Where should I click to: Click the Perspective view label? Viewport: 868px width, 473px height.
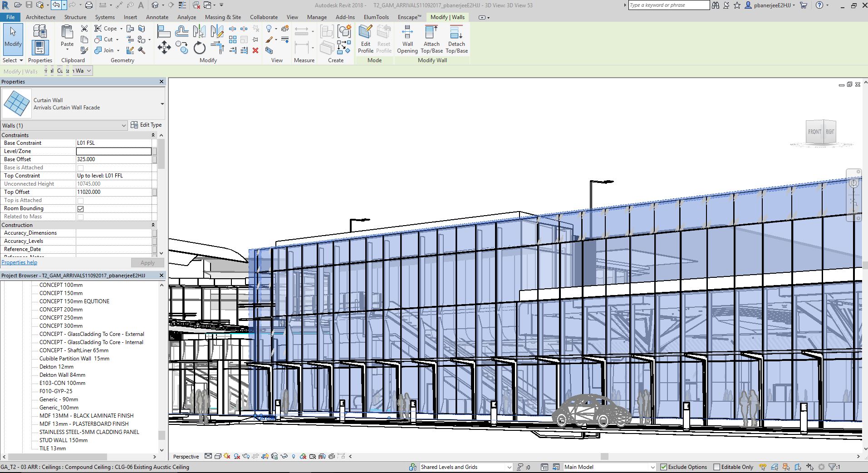click(186, 457)
